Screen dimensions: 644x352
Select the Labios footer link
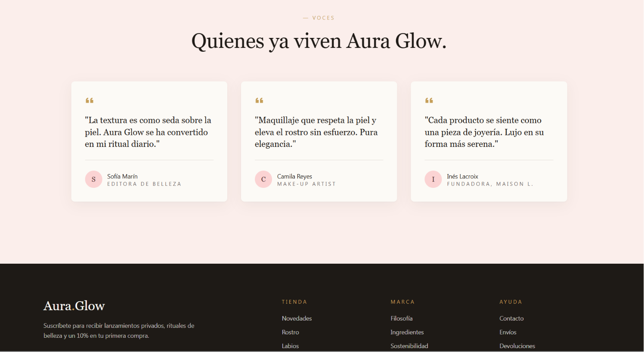point(291,346)
